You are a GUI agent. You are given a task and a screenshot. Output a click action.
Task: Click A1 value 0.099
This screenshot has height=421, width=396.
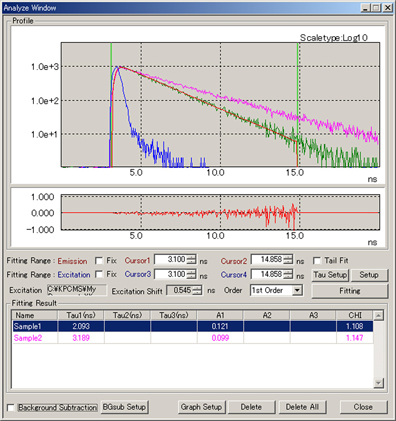(220, 338)
